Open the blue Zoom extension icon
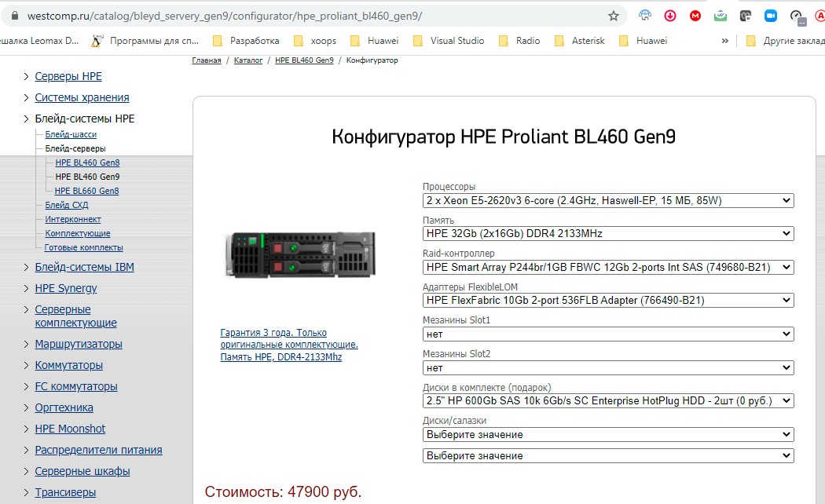 click(771, 16)
